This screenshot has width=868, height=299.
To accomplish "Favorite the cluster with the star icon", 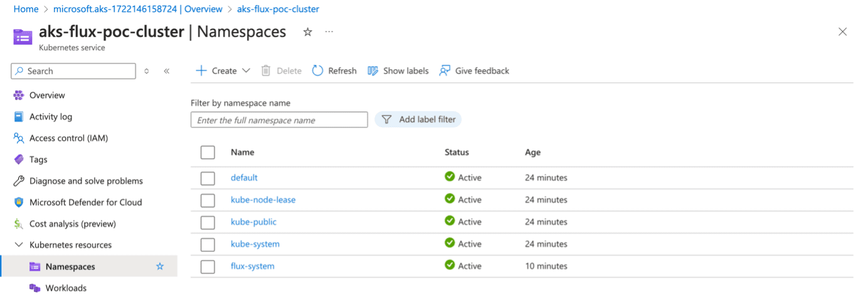I will (x=307, y=32).
